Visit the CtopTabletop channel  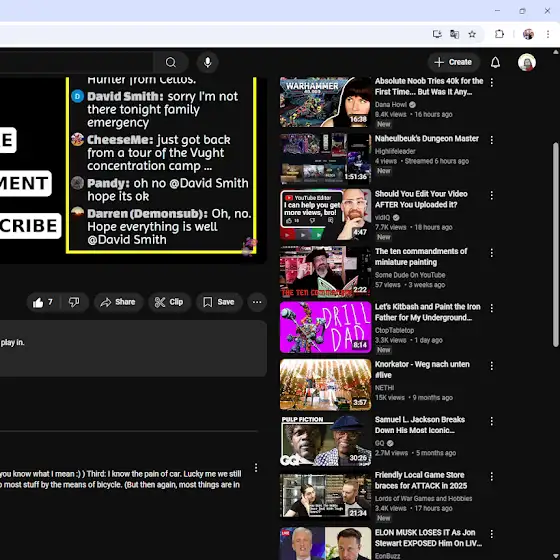coord(394,330)
